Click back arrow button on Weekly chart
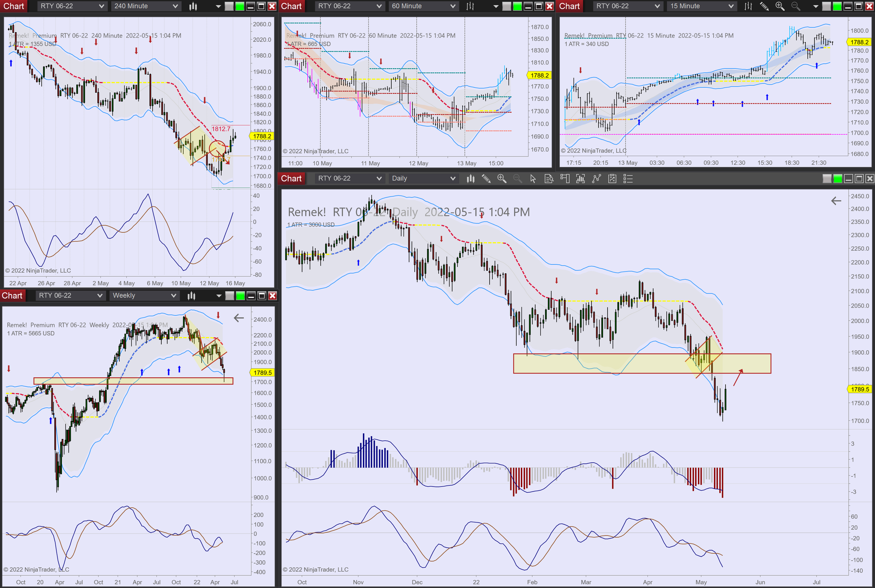875x588 pixels. 238,318
